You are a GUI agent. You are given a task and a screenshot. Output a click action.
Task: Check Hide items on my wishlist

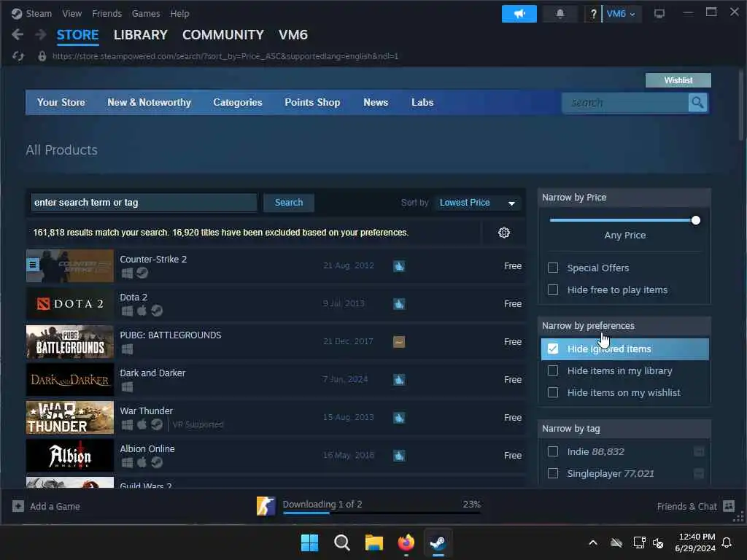(553, 392)
